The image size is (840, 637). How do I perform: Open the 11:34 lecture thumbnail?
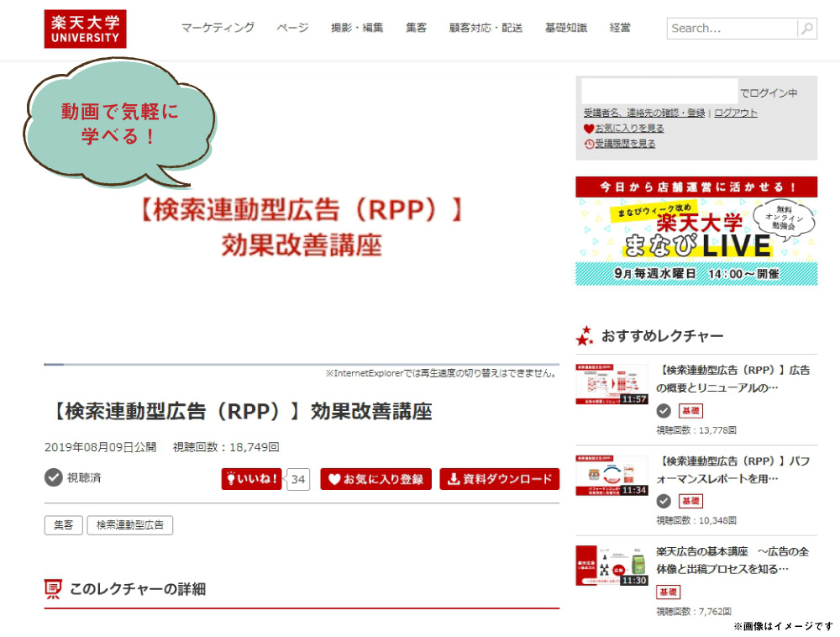[612, 476]
